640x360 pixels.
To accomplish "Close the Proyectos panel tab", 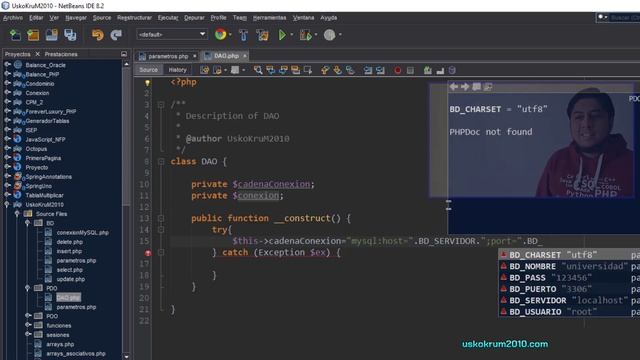I will coord(38,54).
